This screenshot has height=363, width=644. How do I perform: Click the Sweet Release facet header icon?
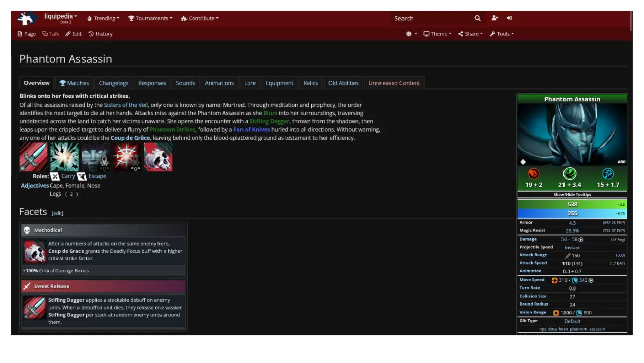[27, 286]
